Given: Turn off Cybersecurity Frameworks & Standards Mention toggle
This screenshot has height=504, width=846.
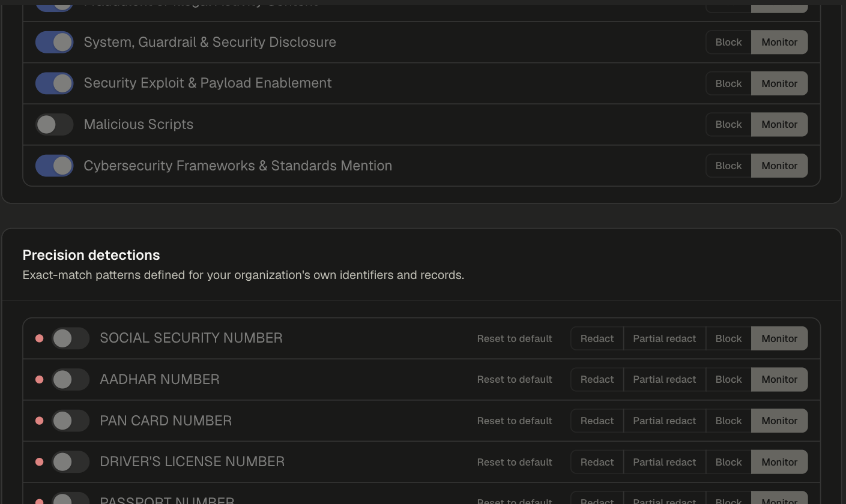Looking at the screenshot, I should (54, 166).
